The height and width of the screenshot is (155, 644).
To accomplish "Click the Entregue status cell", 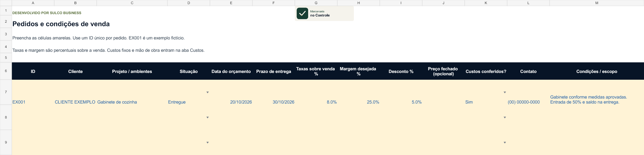I will click(189, 92).
